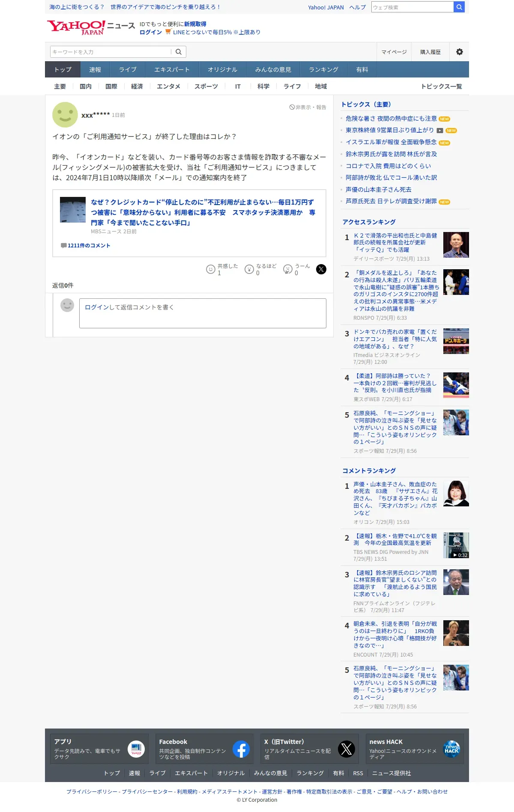
Task: Click thumbnail of ドンキ エアコン ranking article
Action: (x=456, y=341)
